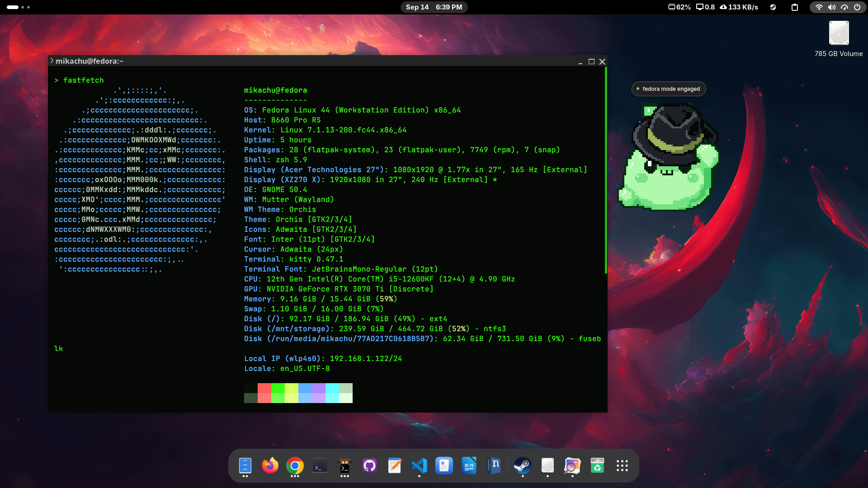Click the 'Swap: 1.10 GiB / 16.00 GiB' line
Screen dimensions: 868x488
tap(314, 309)
